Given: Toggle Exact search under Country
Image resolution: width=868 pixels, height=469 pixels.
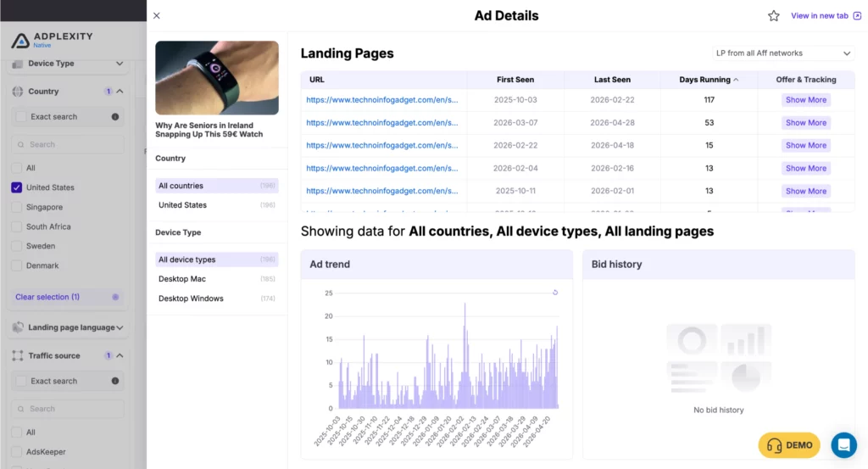Looking at the screenshot, I should [x=21, y=117].
